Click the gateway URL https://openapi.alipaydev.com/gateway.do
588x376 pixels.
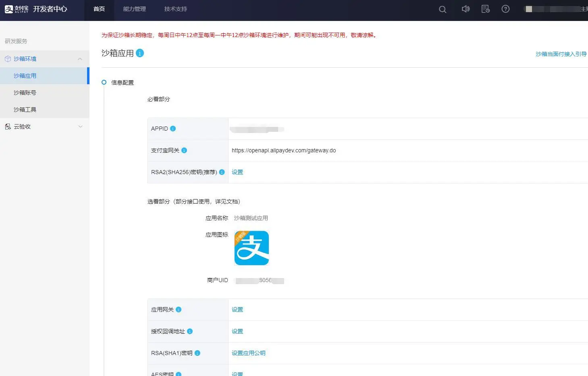[284, 150]
